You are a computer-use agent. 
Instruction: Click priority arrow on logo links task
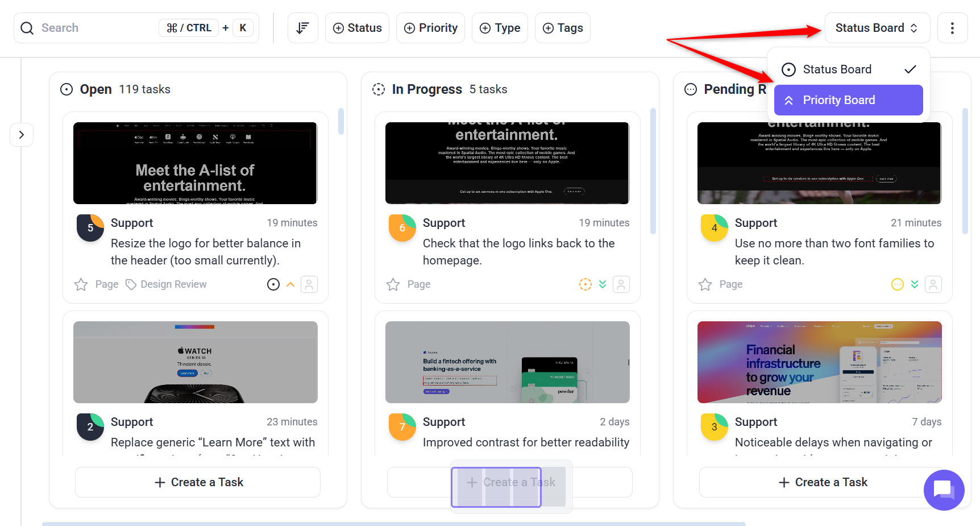(x=603, y=284)
